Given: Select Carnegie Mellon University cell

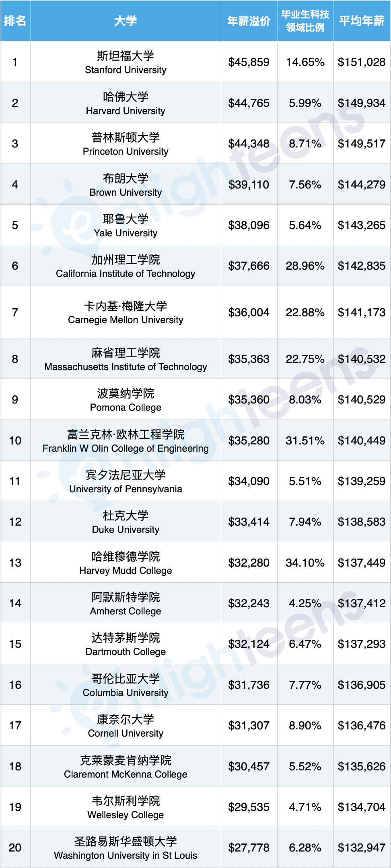Looking at the screenshot, I should (126, 312).
